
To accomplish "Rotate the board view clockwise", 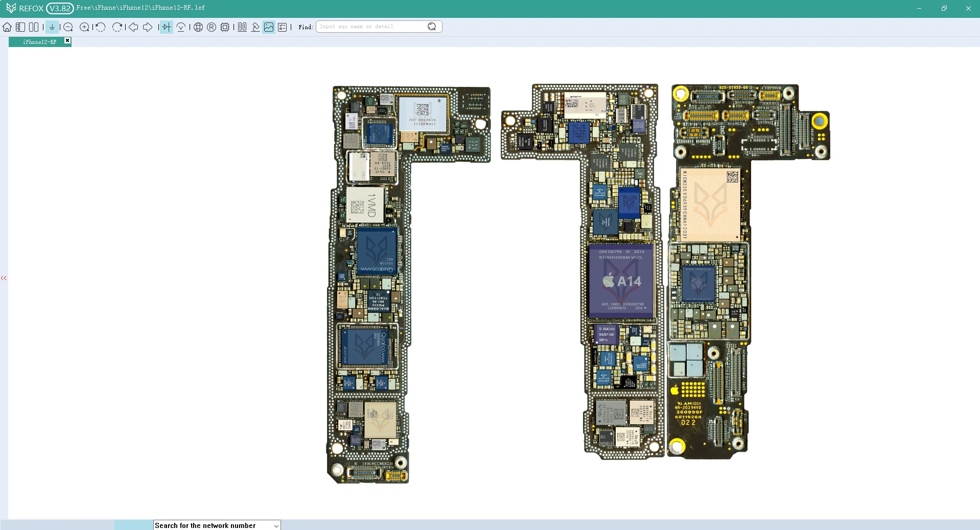I will pyautogui.click(x=117, y=27).
